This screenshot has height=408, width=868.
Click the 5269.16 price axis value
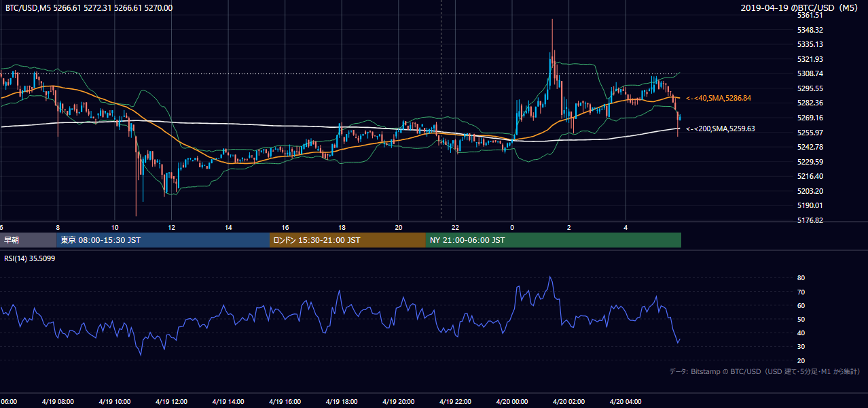pyautogui.click(x=810, y=118)
